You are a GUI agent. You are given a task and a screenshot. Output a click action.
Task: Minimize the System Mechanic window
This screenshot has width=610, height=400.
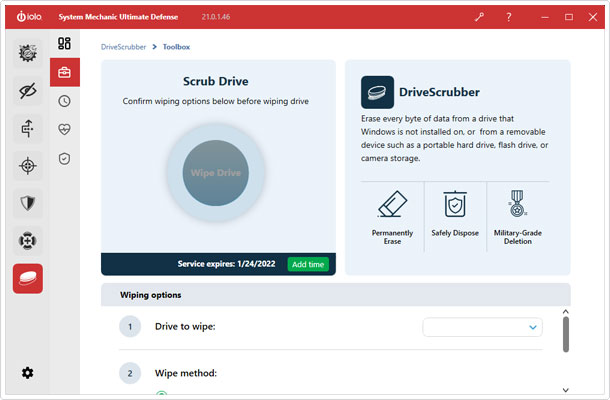tap(545, 17)
